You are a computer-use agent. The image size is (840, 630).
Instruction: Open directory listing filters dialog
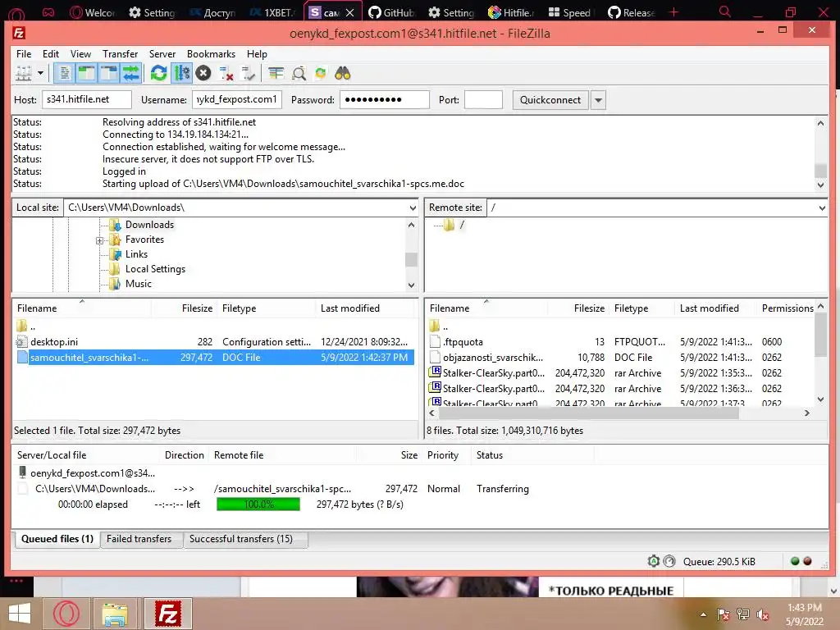pyautogui.click(x=276, y=73)
